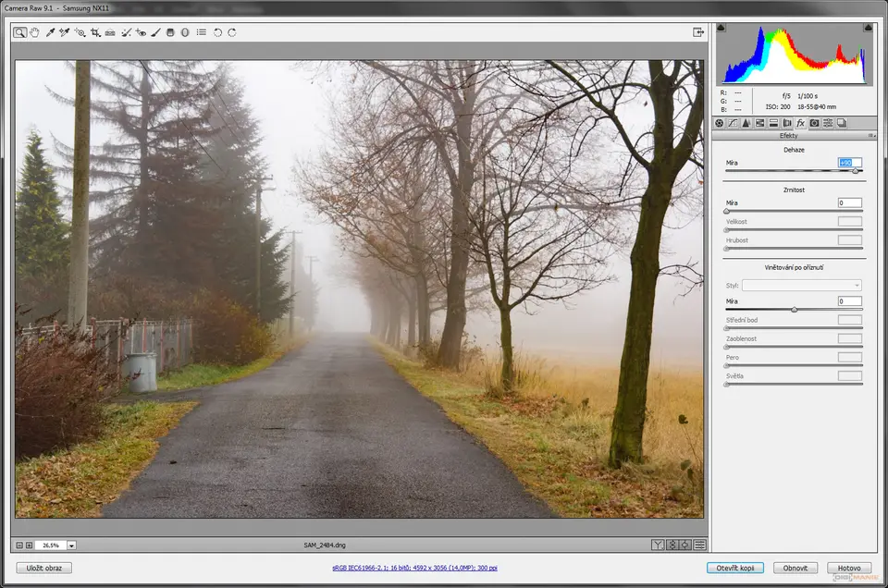This screenshot has height=588, width=888.
Task: Choose the Graduated Filter tool
Action: point(170,32)
